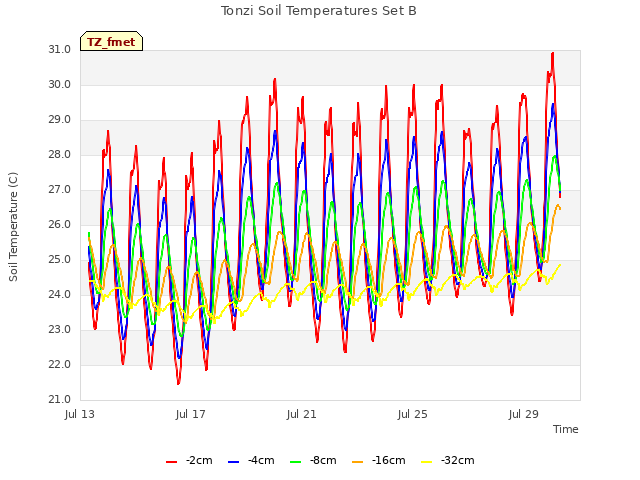Click the orange -16cm line's final peak near 26.5

tap(558, 205)
